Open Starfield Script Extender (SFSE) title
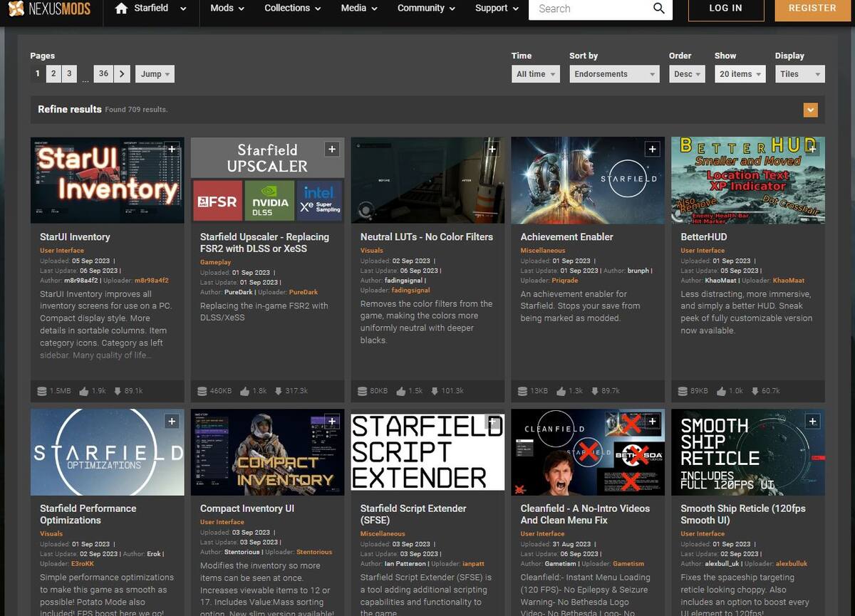Image resolution: width=855 pixels, height=616 pixels. pyautogui.click(x=413, y=514)
